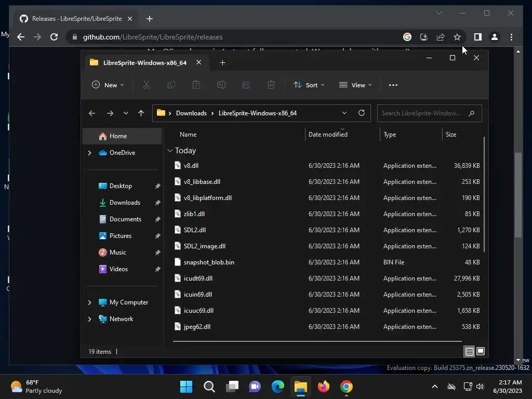Expand My Computer tree node

(89, 302)
